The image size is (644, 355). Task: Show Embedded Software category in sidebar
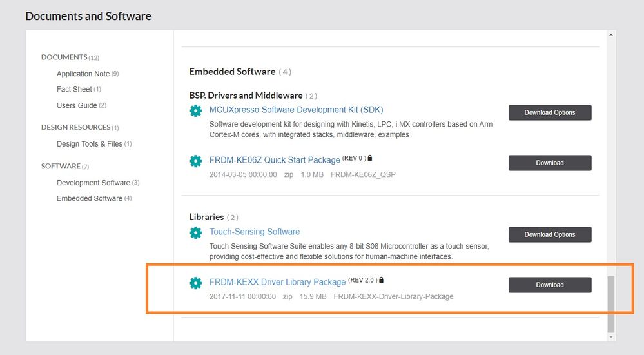pyautogui.click(x=90, y=198)
